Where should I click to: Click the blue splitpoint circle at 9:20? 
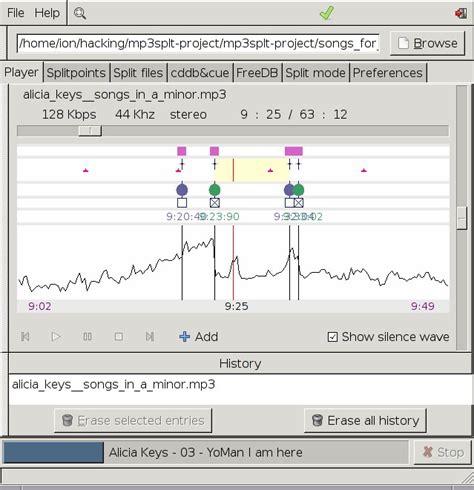182,190
